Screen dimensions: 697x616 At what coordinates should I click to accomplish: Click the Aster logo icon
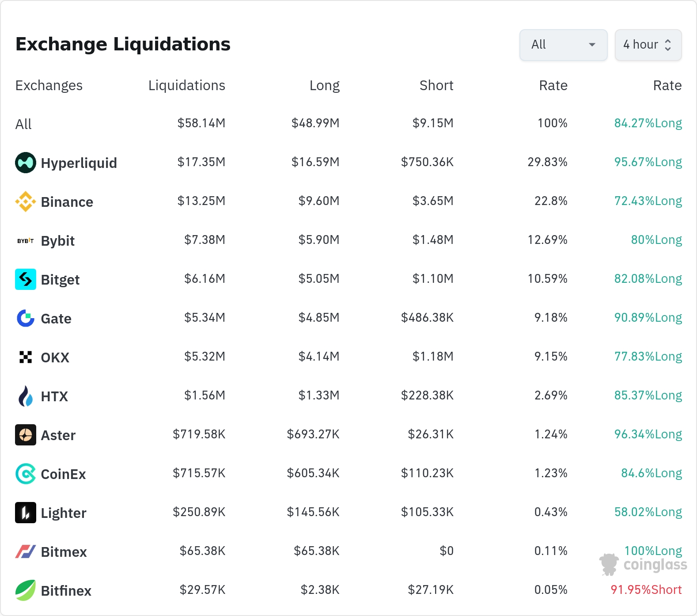click(x=26, y=435)
